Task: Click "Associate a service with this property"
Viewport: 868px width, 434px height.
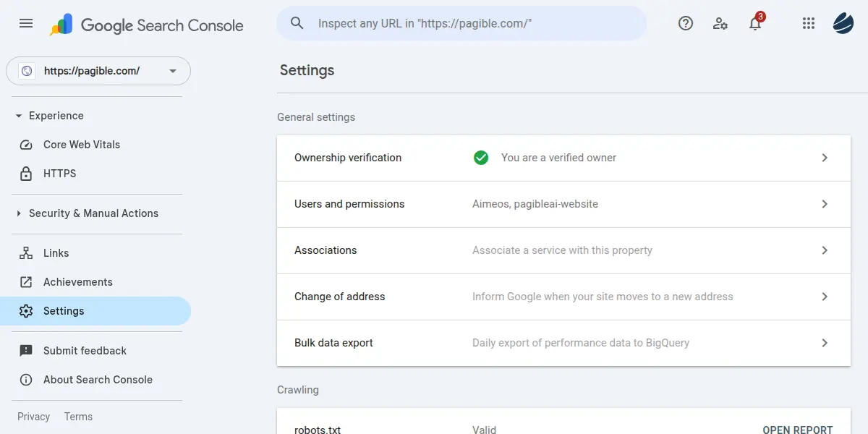Action: pyautogui.click(x=562, y=250)
